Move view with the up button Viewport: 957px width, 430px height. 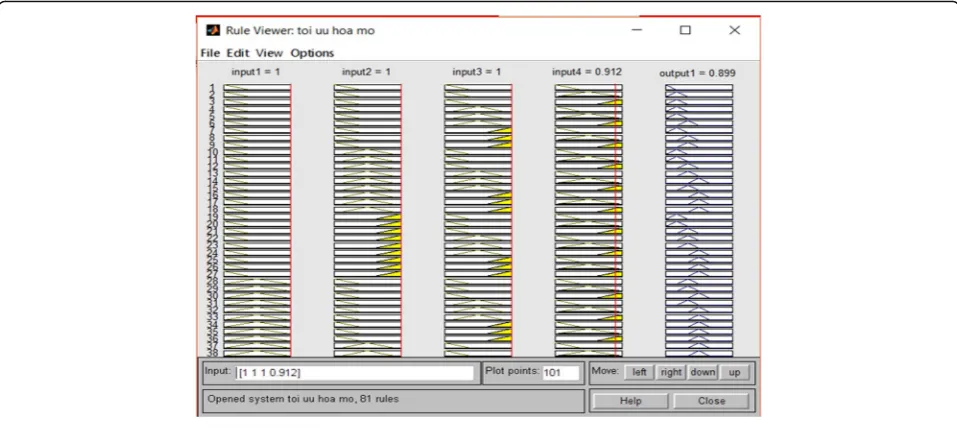point(734,372)
